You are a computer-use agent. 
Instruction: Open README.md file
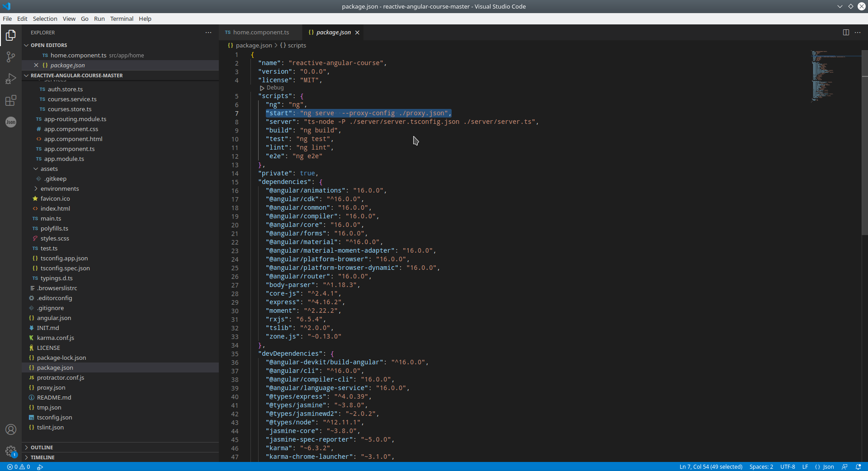click(120, 398)
